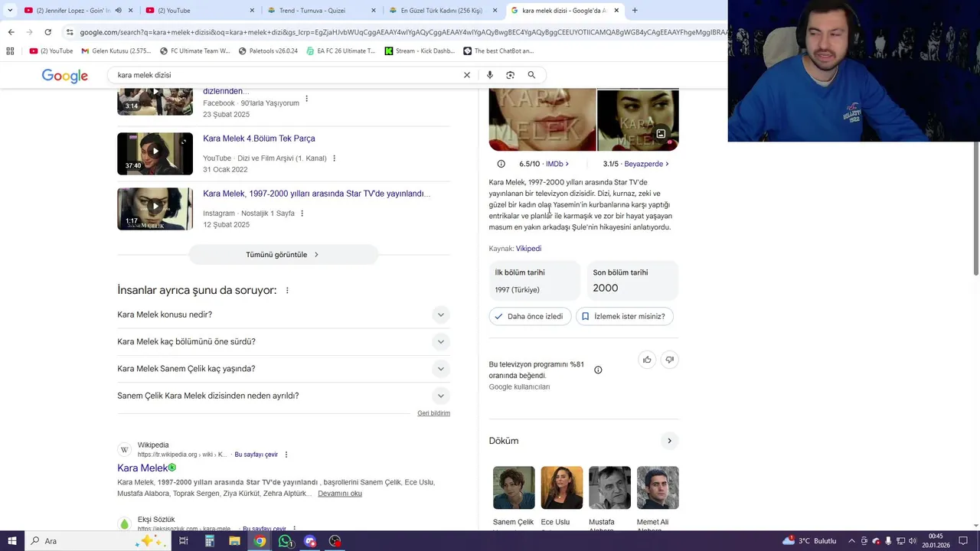Mute the Jennifer Lopez tab audio

pos(118,11)
